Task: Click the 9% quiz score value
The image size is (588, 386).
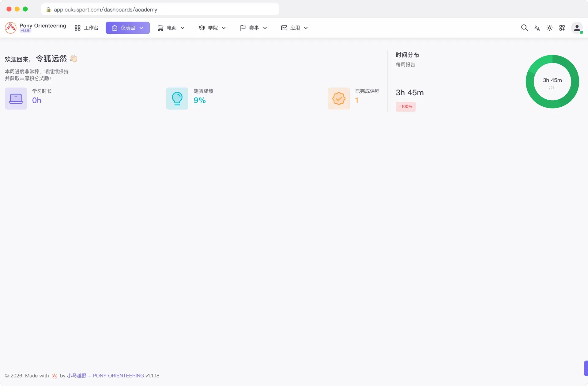Action: click(x=200, y=100)
